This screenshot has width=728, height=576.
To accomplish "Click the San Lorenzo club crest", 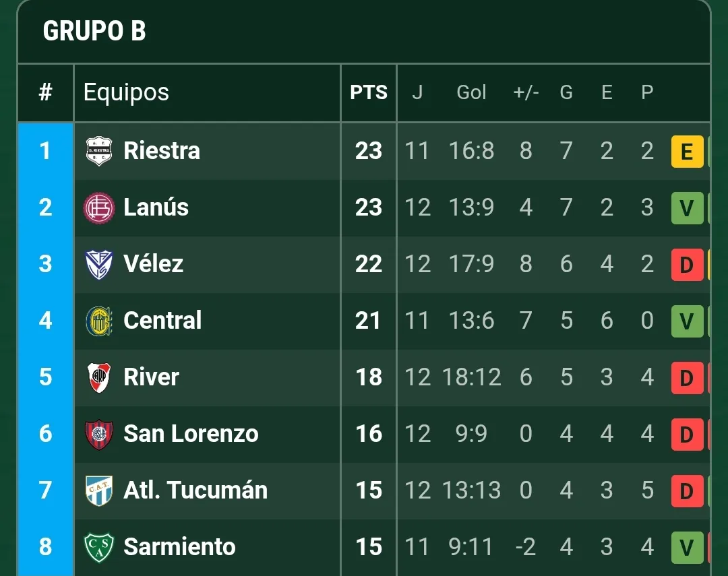I will [x=98, y=434].
